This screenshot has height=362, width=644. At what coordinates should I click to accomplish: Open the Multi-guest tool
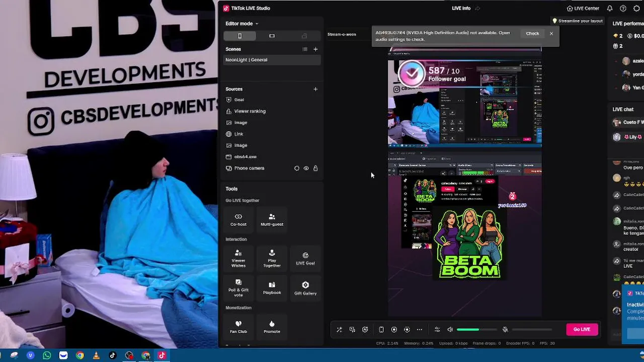coord(272,220)
